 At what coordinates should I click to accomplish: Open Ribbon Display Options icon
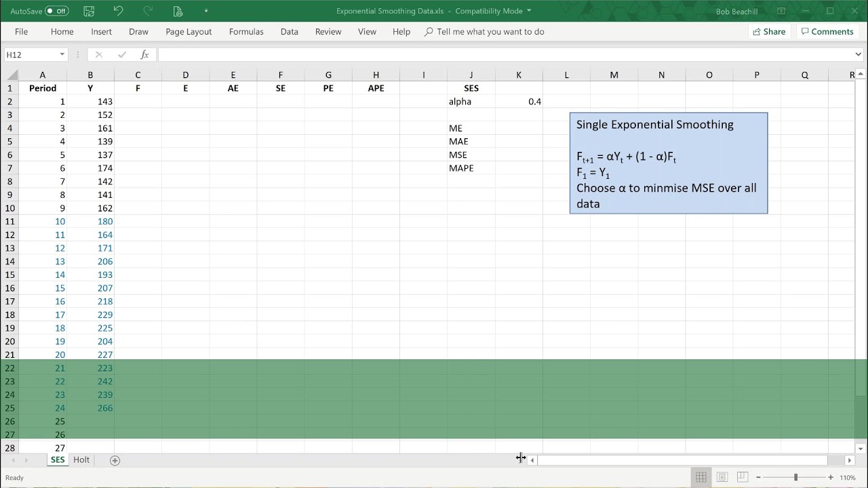tap(781, 11)
